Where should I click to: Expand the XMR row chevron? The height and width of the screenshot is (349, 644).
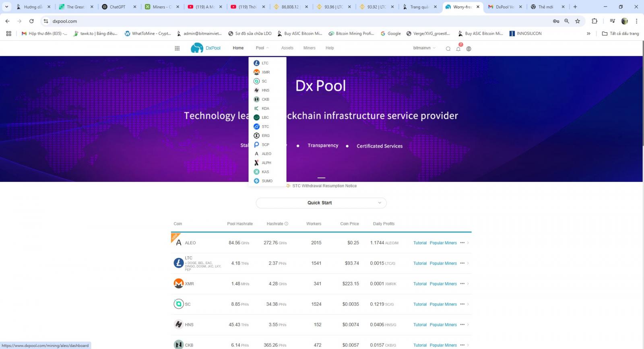[x=468, y=284]
